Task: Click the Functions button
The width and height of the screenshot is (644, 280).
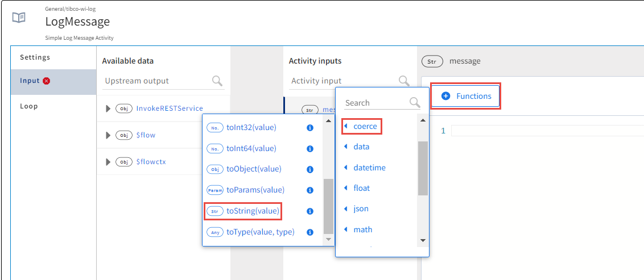Action: click(467, 96)
